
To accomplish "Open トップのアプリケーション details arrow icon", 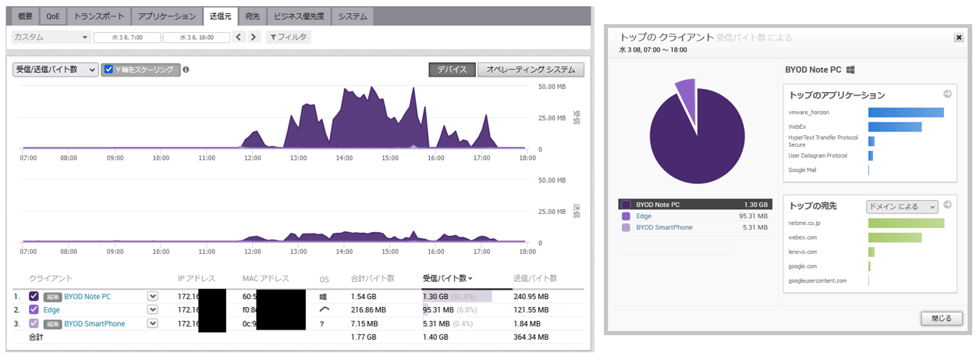I will point(947,95).
